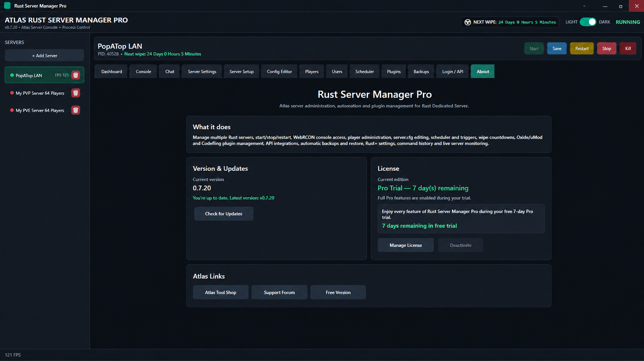The height and width of the screenshot is (361, 644).
Task: Open the Backups tab
Action: click(421, 72)
